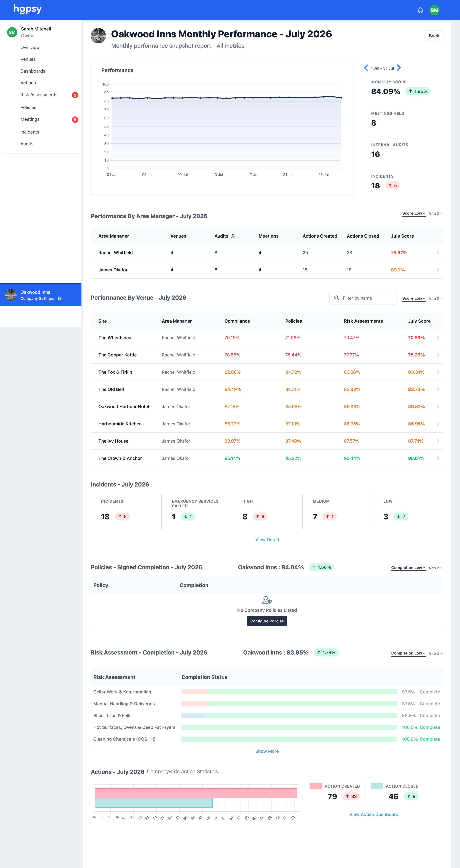Image resolution: width=460 pixels, height=868 pixels.
Task: Sort venues by Score Low
Action: click(x=414, y=299)
